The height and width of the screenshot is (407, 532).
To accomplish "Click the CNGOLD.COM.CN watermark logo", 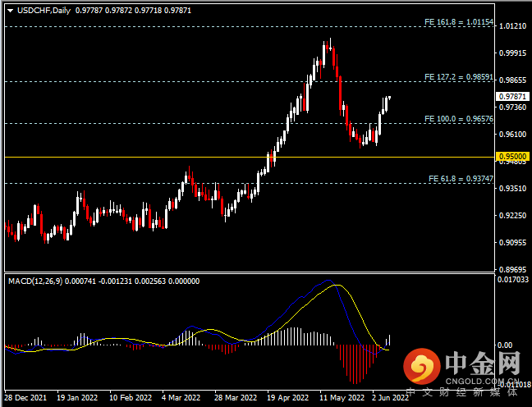I will (x=461, y=370).
